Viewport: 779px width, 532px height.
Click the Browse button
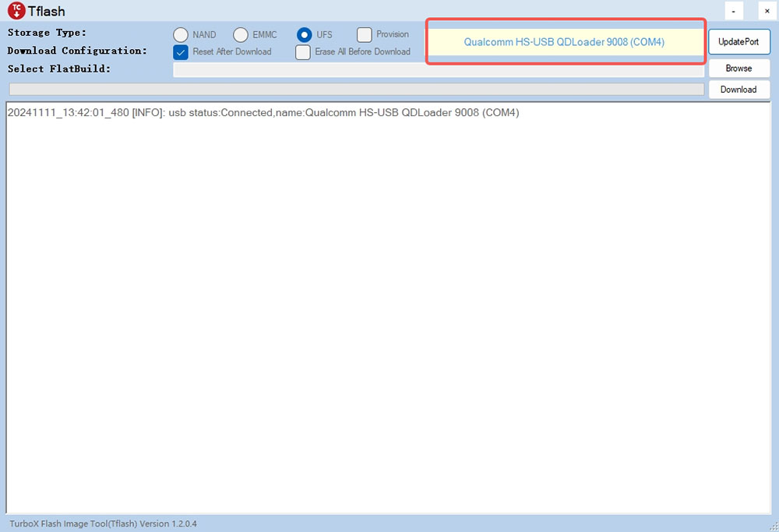coord(738,68)
